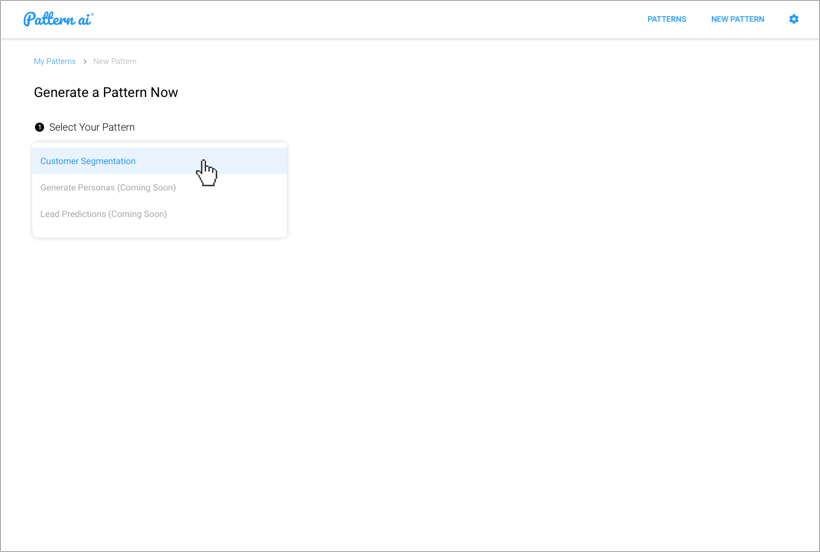The width and height of the screenshot is (820, 552).
Task: Choose Generate Personas (Coming Soon) option
Action: click(x=108, y=188)
